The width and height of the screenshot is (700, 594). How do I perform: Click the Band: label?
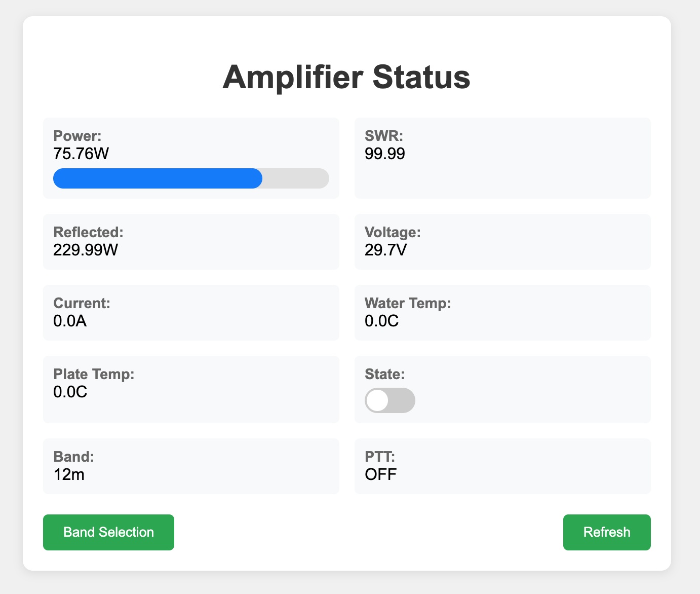coord(73,457)
